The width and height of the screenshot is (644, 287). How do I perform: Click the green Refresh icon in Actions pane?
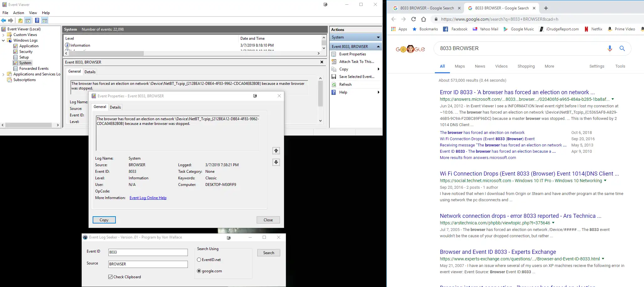[x=334, y=85]
